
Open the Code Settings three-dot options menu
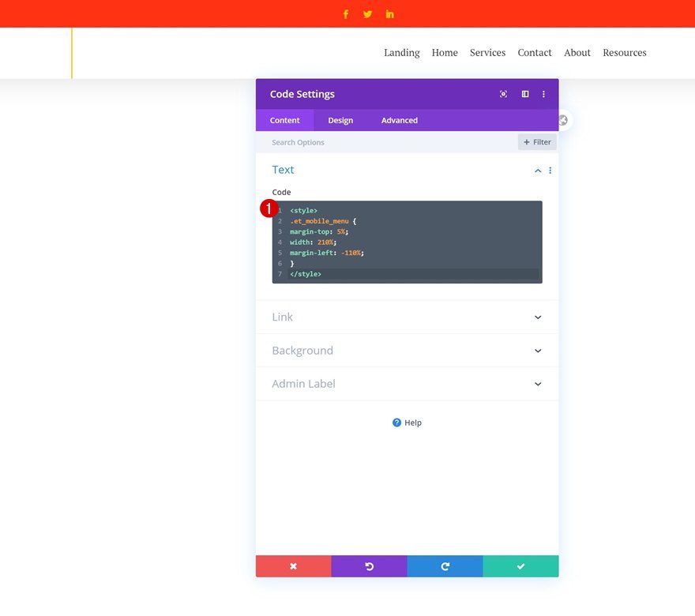click(543, 94)
